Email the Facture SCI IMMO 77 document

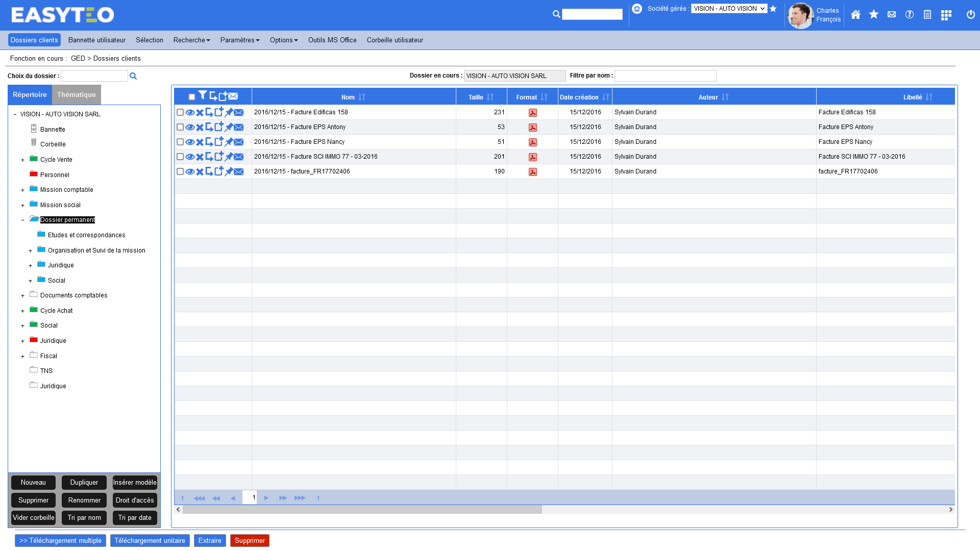click(x=239, y=157)
